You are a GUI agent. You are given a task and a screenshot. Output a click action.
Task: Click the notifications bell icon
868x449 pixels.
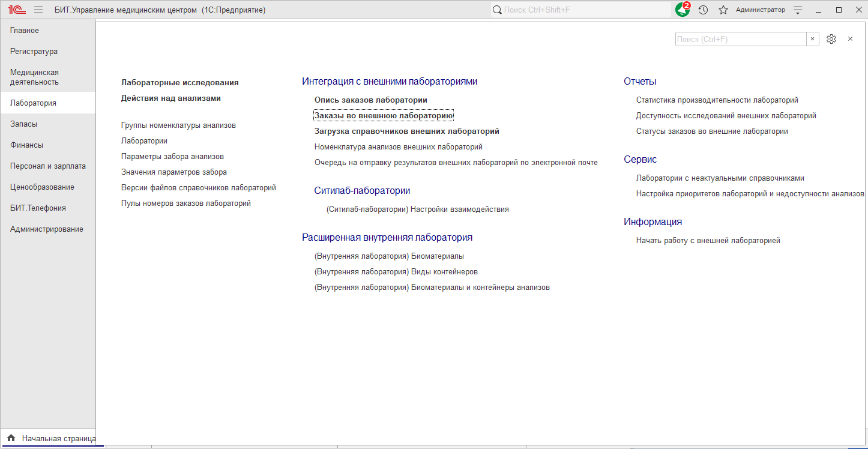[682, 10]
